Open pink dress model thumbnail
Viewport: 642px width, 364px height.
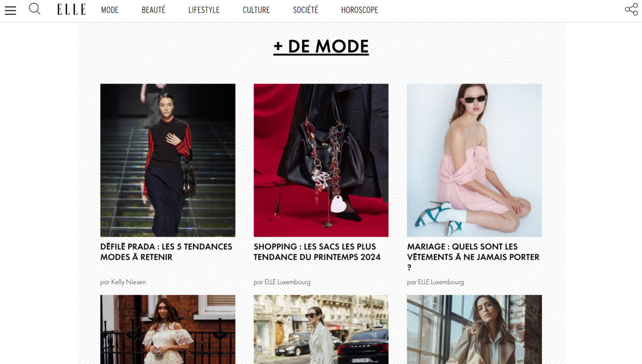[x=474, y=160]
